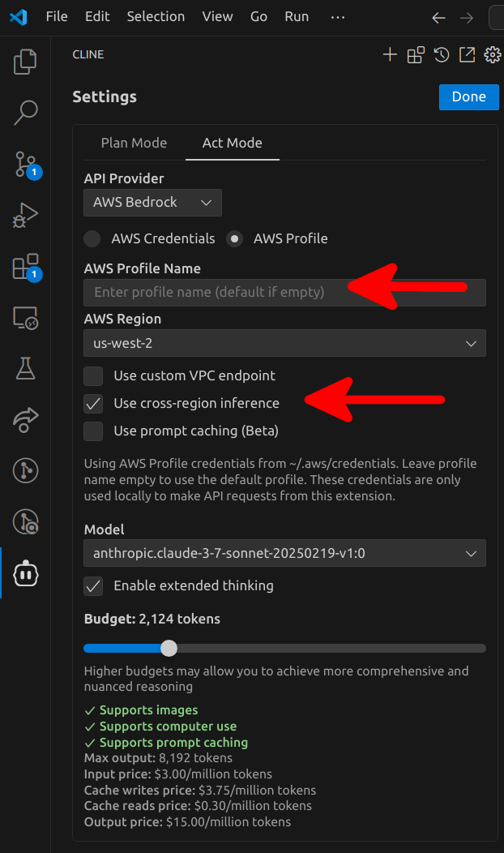Screen dimensions: 504x853
Task: Enable Use prompt caching (Beta)
Action: tap(93, 431)
